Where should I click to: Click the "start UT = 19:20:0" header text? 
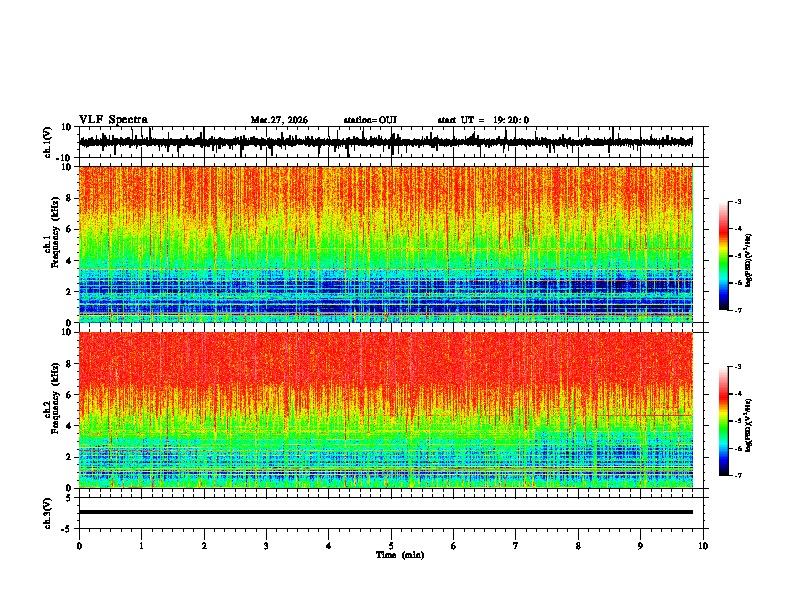(x=483, y=120)
